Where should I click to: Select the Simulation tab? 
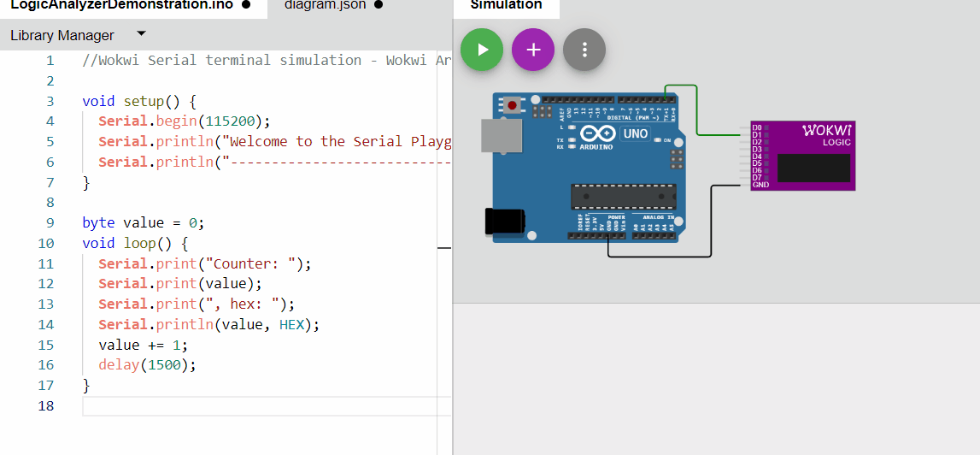point(507,5)
